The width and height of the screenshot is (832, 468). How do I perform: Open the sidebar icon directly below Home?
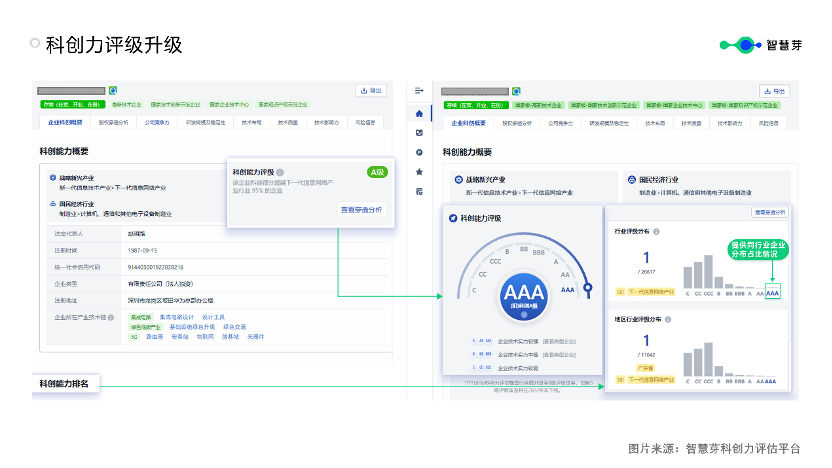419,133
